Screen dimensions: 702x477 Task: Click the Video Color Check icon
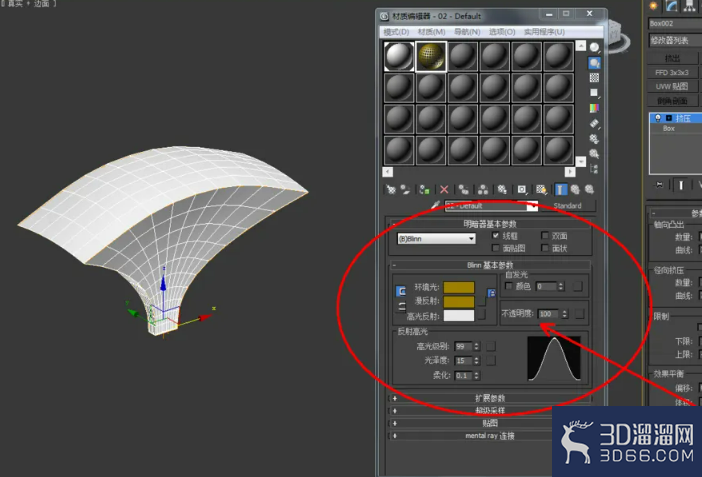click(x=594, y=108)
